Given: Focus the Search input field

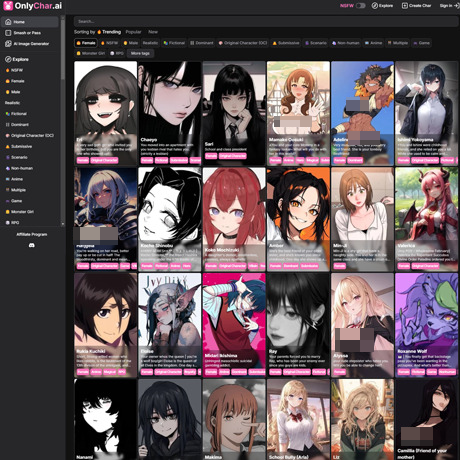Looking at the screenshot, I should (x=266, y=21).
